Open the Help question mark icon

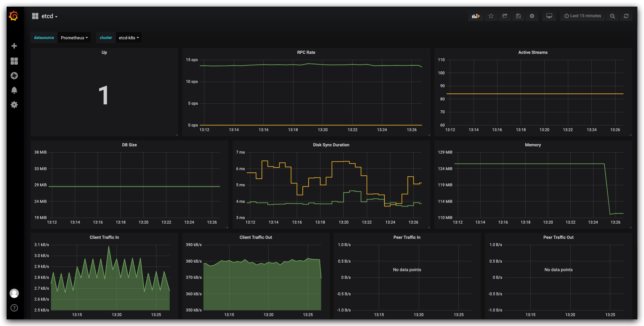[x=14, y=308]
